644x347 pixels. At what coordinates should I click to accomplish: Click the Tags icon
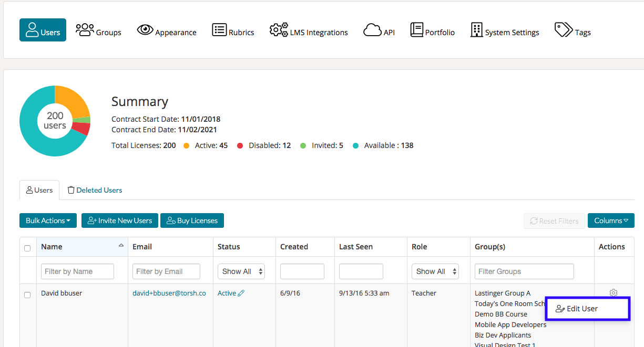point(564,29)
